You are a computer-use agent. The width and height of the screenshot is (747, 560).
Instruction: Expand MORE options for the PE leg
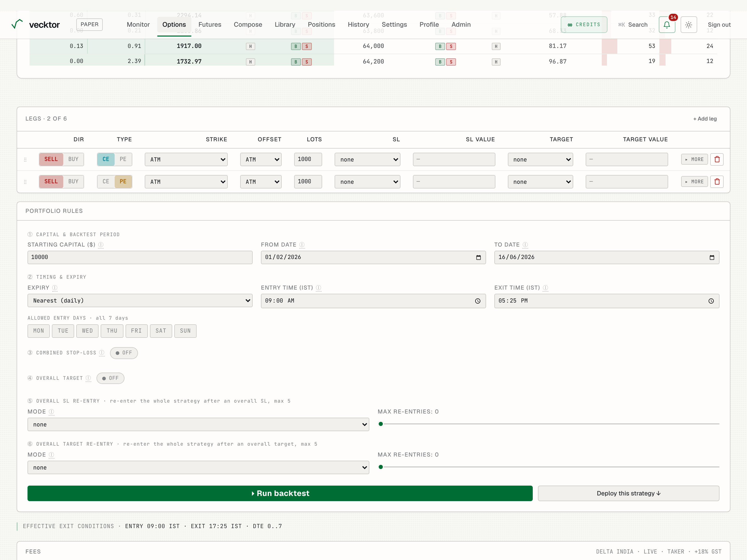tap(694, 181)
